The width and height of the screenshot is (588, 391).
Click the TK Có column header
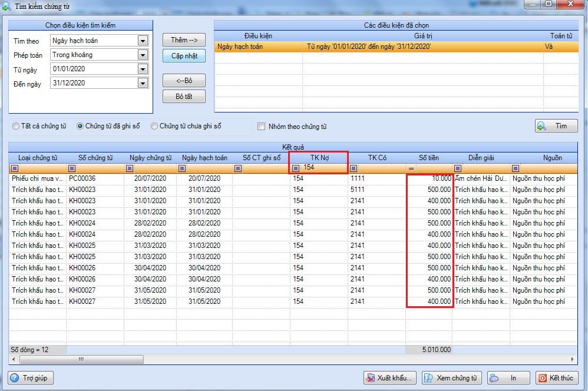coord(377,158)
